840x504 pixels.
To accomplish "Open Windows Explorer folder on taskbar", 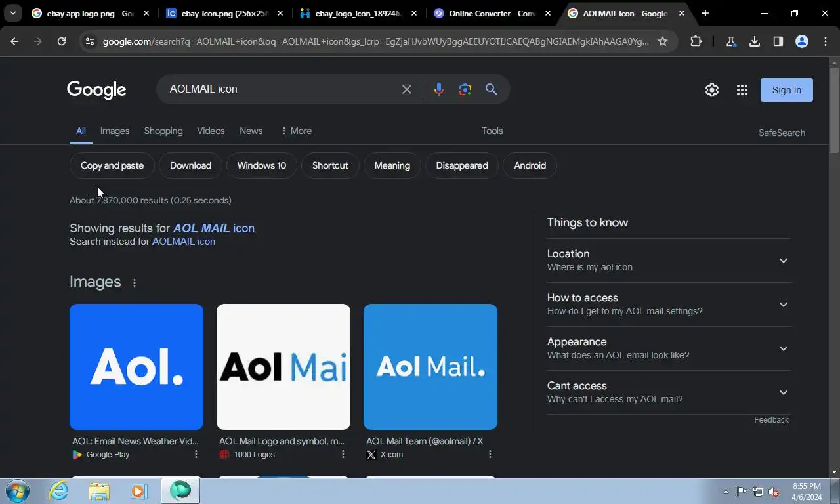I will (x=99, y=491).
